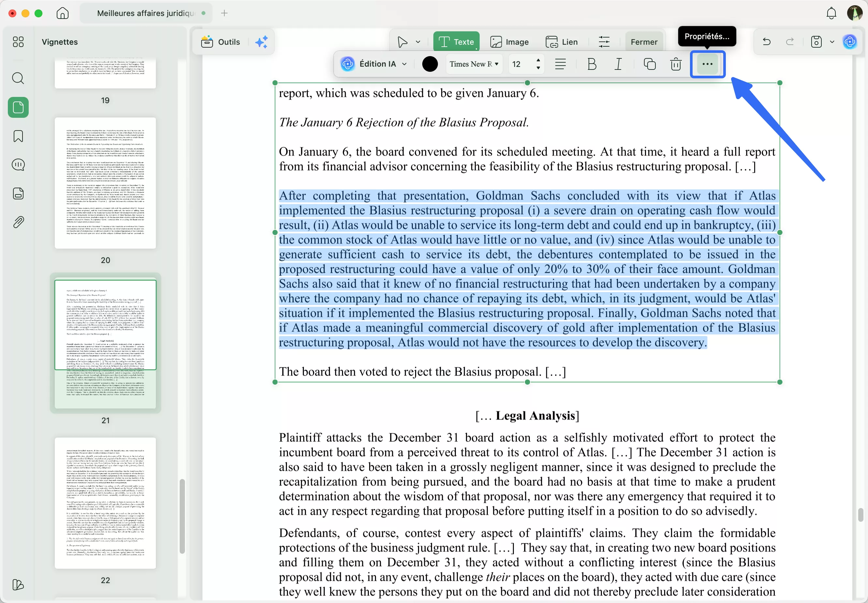Viewport: 868px width, 603px height.
Task: Toggle bold formatting
Action: 591,64
